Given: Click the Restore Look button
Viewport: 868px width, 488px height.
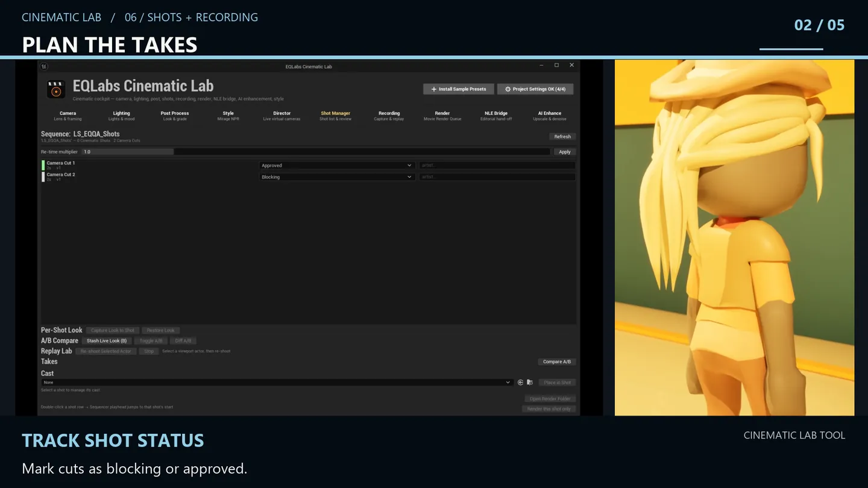Looking at the screenshot, I should (161, 330).
